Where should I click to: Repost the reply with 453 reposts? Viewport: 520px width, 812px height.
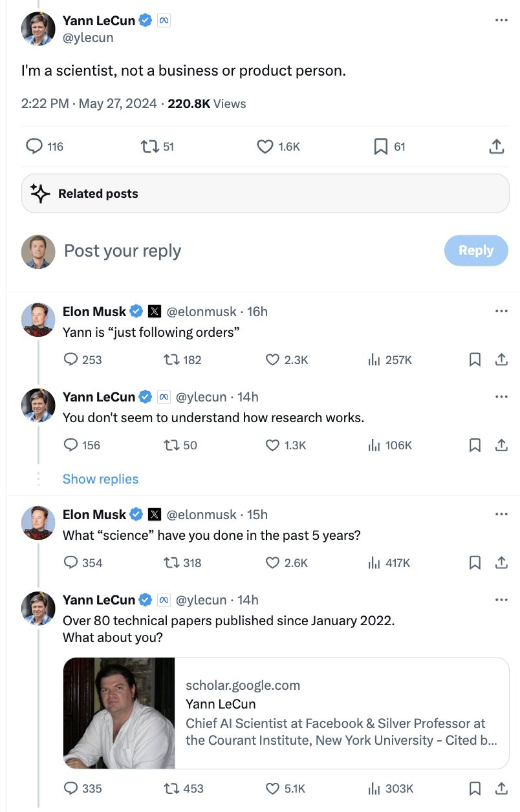171,788
